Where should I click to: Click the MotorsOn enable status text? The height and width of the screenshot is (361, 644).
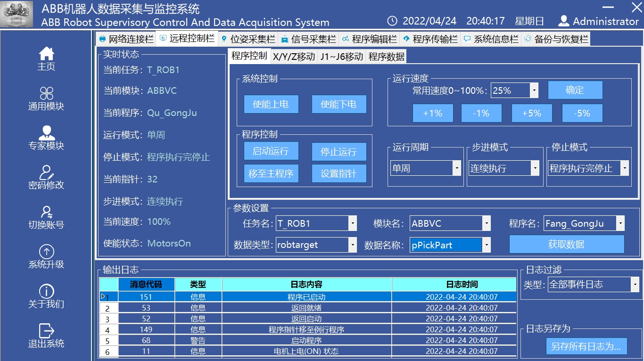(169, 243)
